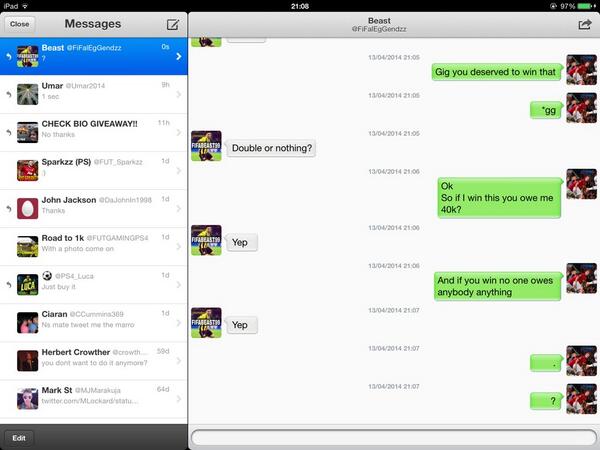Tap Beast's avatar in messages list
Image resolution: width=600 pixels, height=450 pixels.
coord(28,56)
